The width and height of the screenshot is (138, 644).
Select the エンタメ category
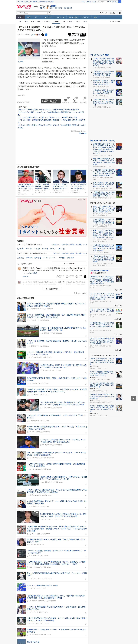[x=47, y=22]
